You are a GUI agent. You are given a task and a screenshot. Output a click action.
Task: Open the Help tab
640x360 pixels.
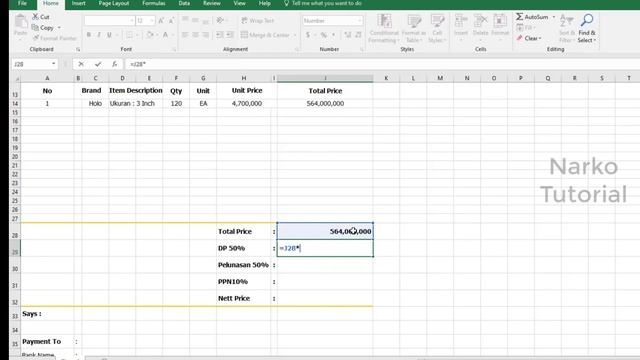(x=264, y=3)
